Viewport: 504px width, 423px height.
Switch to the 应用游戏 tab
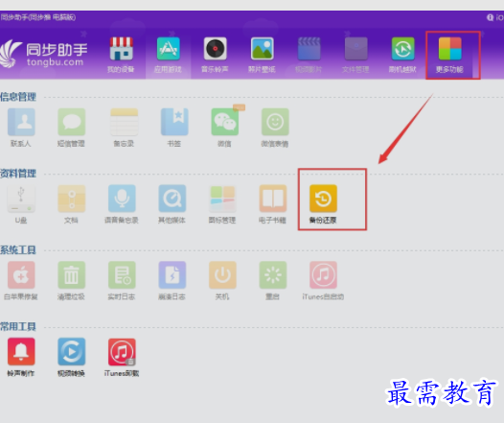tap(168, 54)
